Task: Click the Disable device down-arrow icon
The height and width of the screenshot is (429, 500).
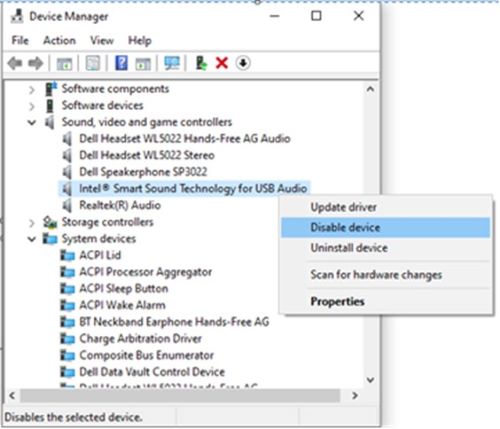Action: click(243, 63)
